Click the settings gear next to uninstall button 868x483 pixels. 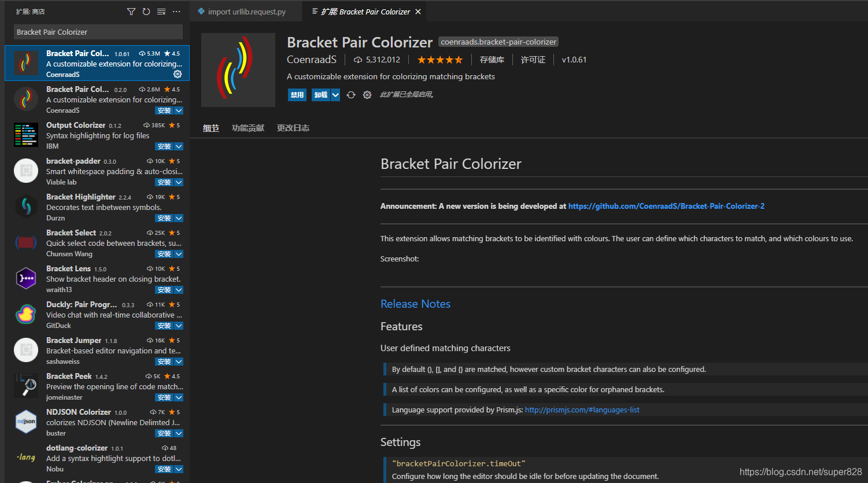tap(367, 94)
